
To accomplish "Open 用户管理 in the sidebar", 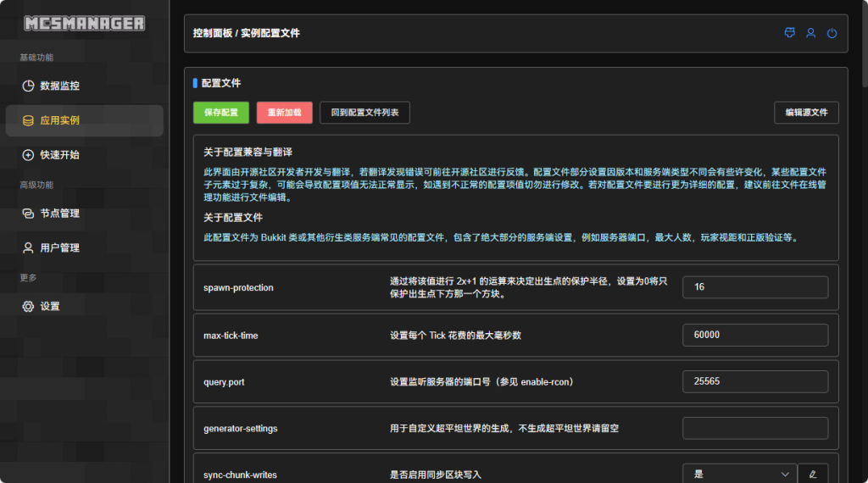I will point(84,248).
